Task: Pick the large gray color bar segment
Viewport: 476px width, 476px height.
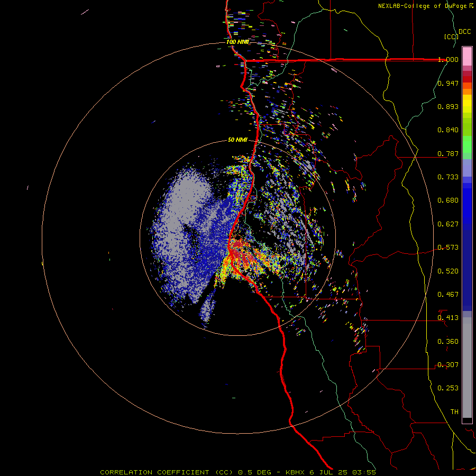Action: [467, 368]
